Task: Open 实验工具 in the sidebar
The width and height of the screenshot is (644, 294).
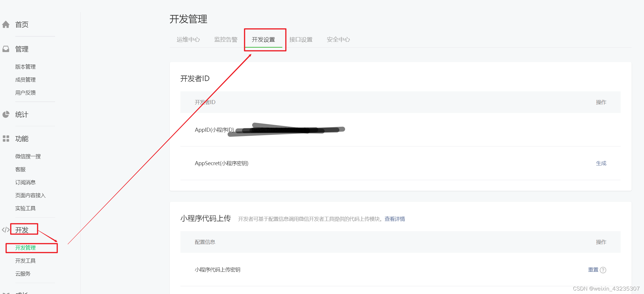Action: (x=25, y=208)
